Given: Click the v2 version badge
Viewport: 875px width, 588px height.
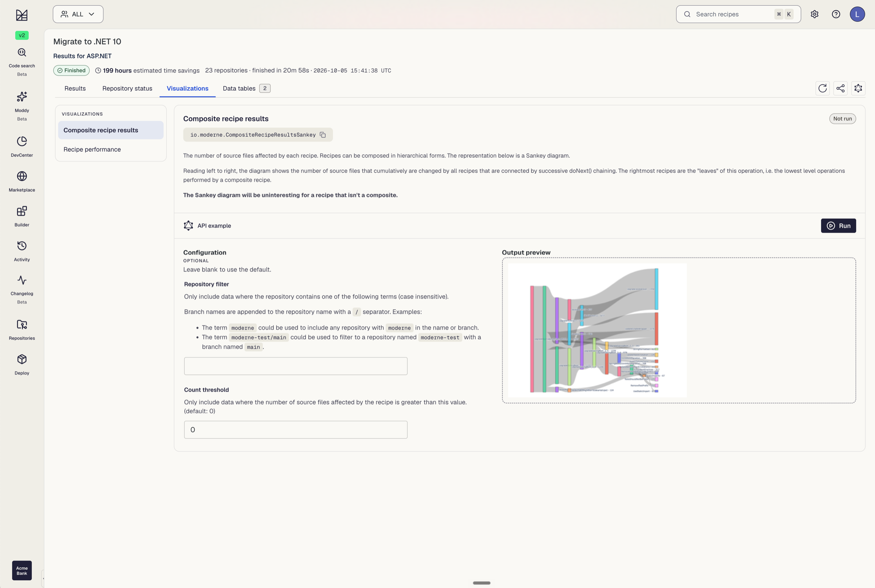Looking at the screenshot, I should [x=22, y=35].
